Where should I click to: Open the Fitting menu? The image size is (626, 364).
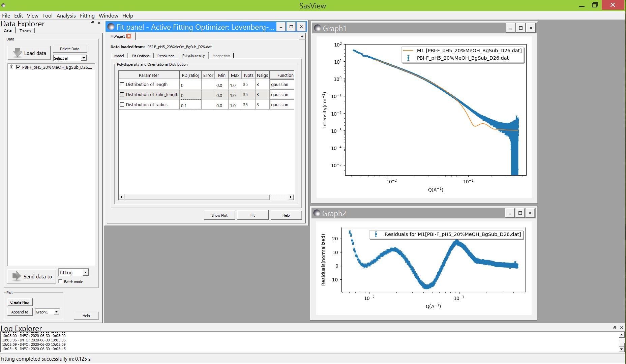(x=87, y=16)
